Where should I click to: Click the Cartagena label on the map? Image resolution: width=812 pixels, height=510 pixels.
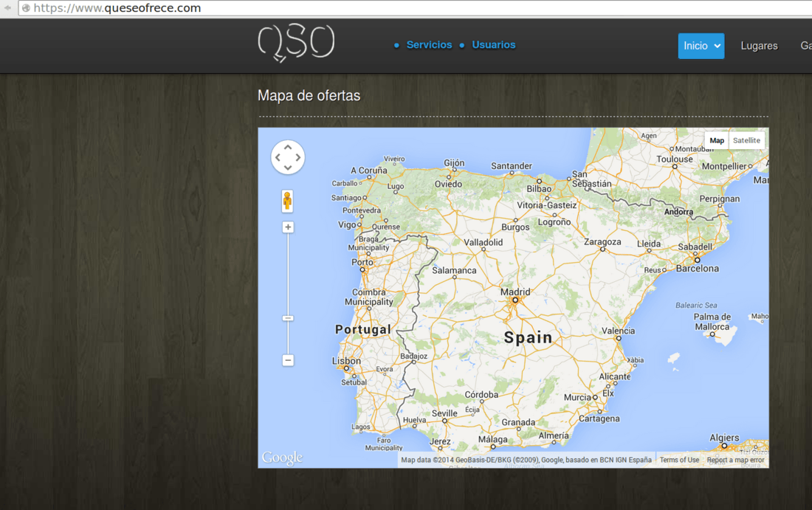[x=599, y=419]
